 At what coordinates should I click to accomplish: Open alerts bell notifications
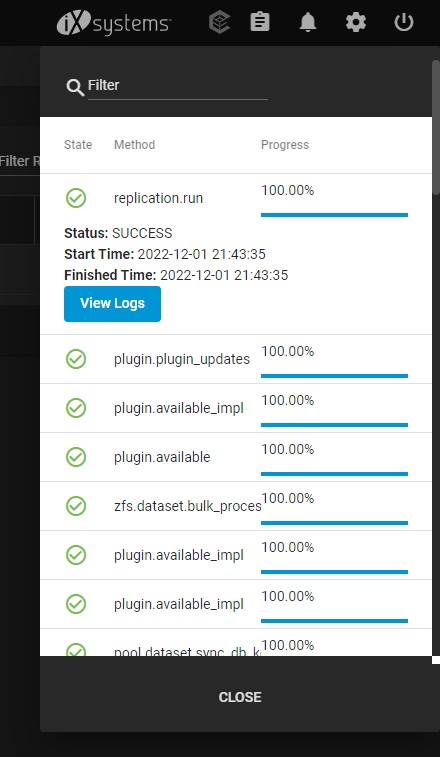(308, 22)
